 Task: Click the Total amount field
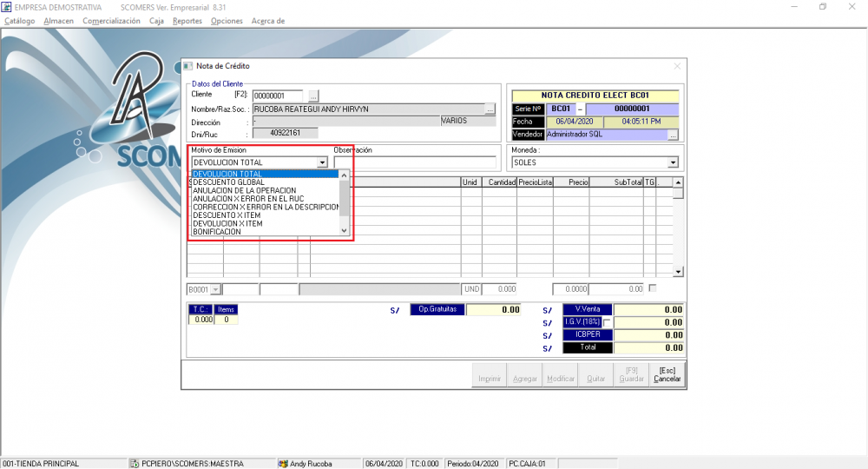648,347
